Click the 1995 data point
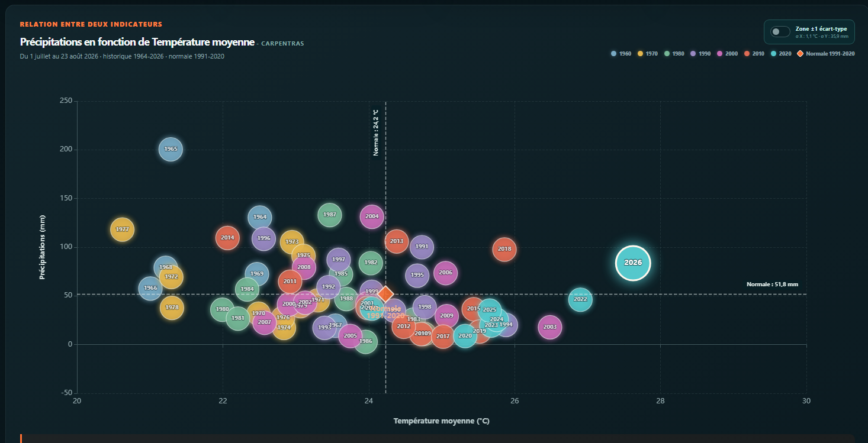868x443 pixels. (417, 275)
